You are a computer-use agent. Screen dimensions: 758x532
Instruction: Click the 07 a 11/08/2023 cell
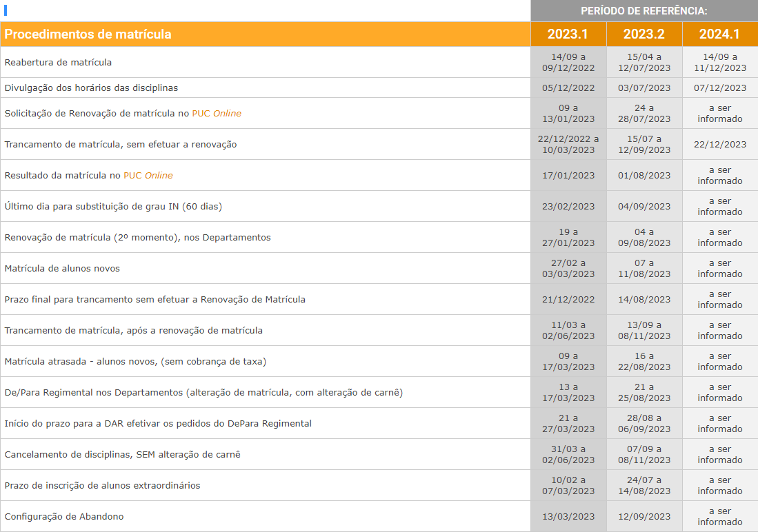[644, 269]
